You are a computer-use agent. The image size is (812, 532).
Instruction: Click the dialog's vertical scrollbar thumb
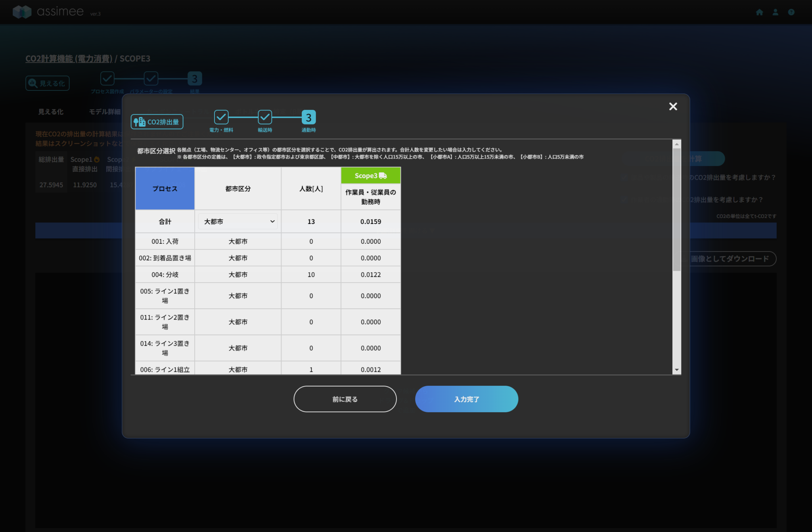tap(677, 210)
